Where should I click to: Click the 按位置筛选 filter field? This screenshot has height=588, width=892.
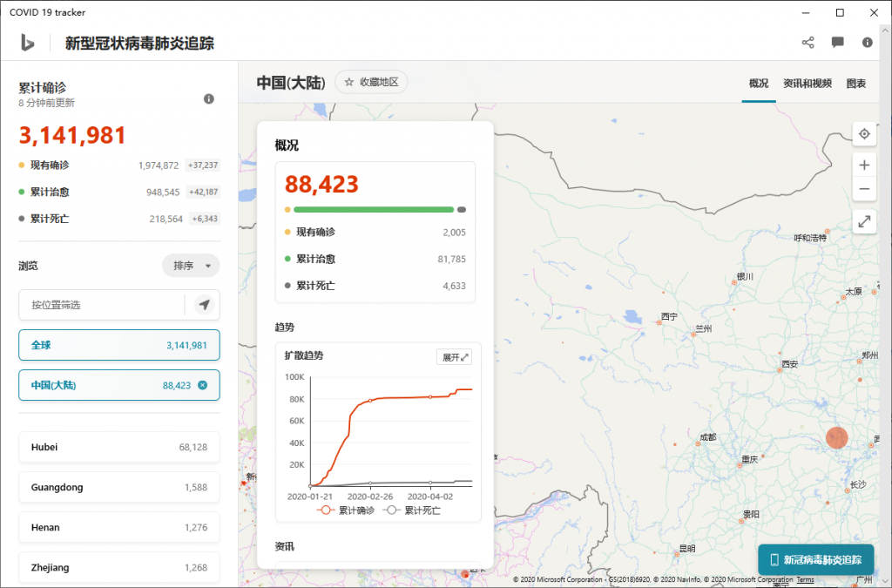click(x=102, y=305)
